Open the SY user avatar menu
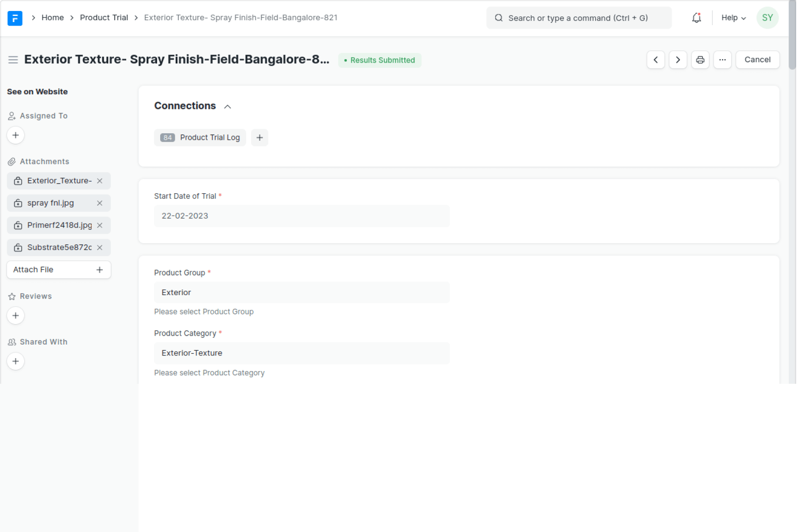The width and height of the screenshot is (797, 532). 767,18
